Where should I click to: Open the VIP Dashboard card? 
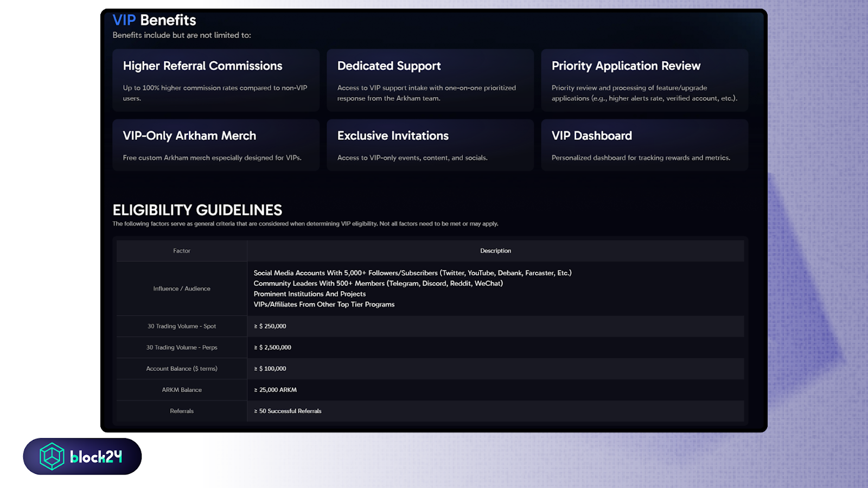[x=644, y=145]
